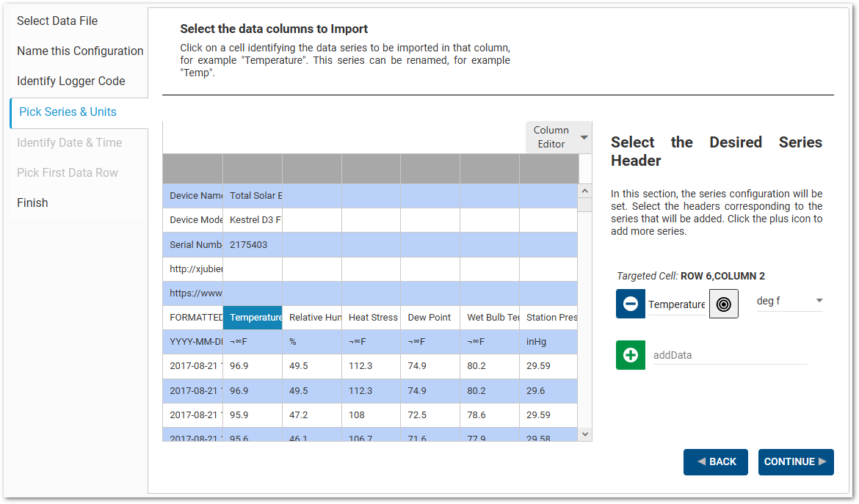
Task: Select the Relative Humidity header cell
Action: point(312,318)
